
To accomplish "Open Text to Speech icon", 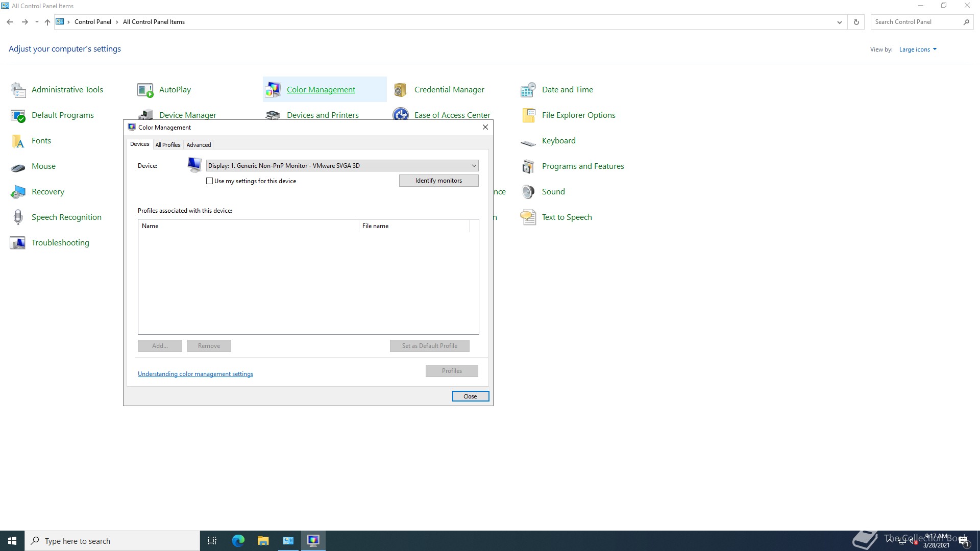I will 528,217.
